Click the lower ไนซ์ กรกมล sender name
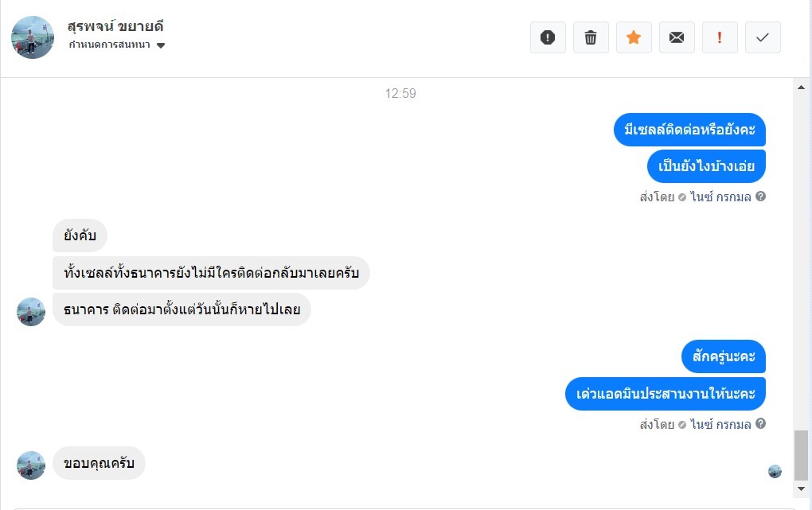 720,424
